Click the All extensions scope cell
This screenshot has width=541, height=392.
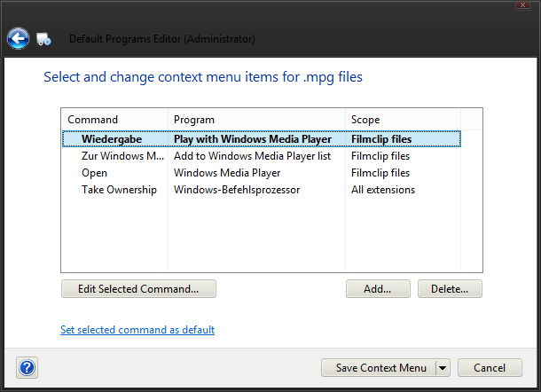pyautogui.click(x=383, y=190)
